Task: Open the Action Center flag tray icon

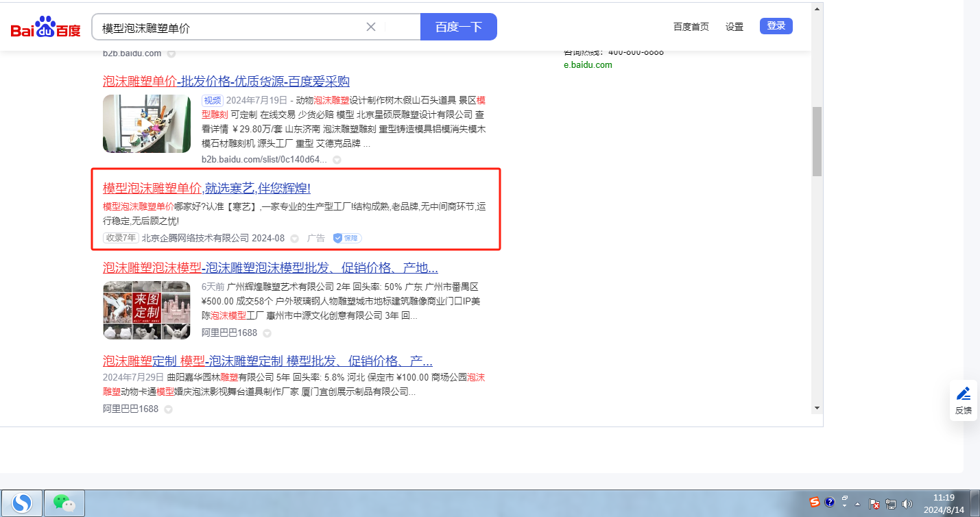Action: pyautogui.click(x=874, y=504)
